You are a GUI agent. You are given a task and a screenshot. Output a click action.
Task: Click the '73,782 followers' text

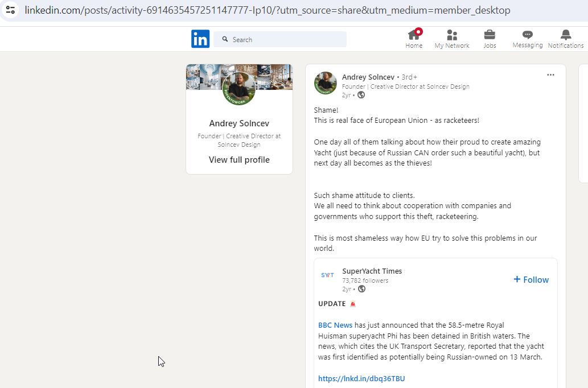365,280
